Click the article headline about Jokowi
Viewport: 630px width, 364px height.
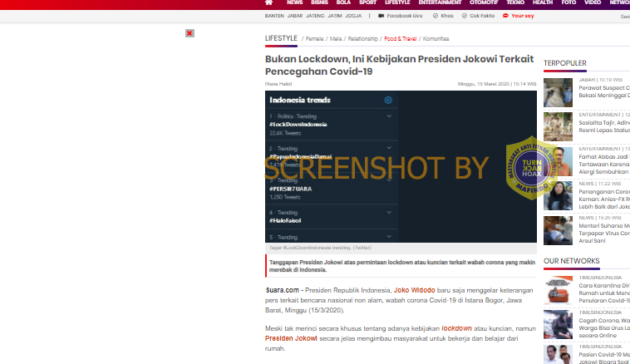pyautogui.click(x=400, y=65)
